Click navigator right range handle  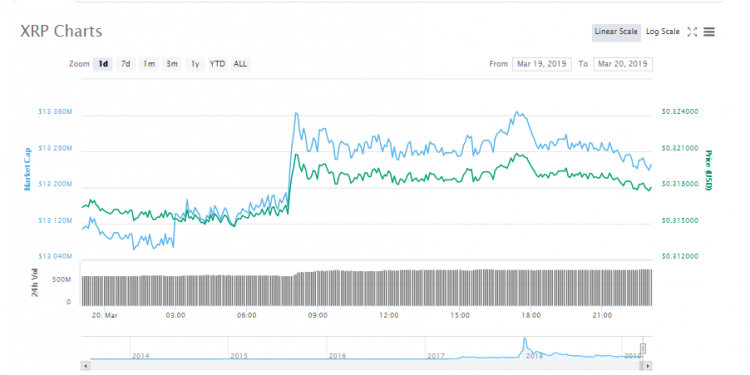643,349
